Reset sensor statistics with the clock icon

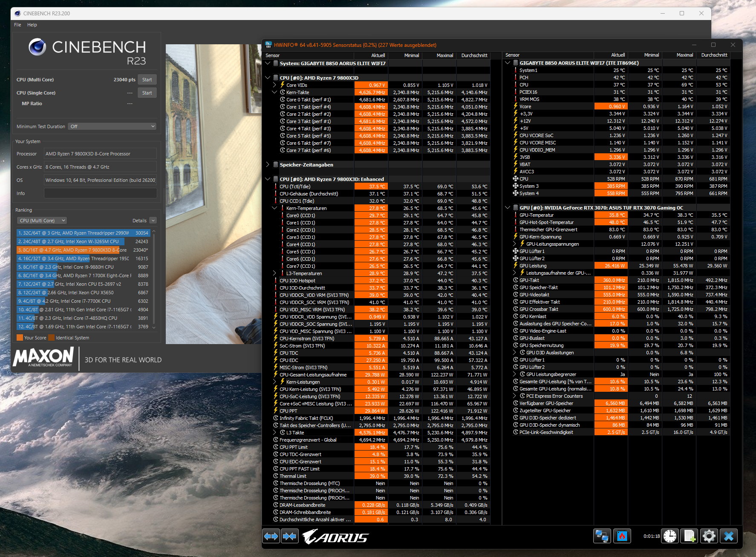[x=670, y=536]
